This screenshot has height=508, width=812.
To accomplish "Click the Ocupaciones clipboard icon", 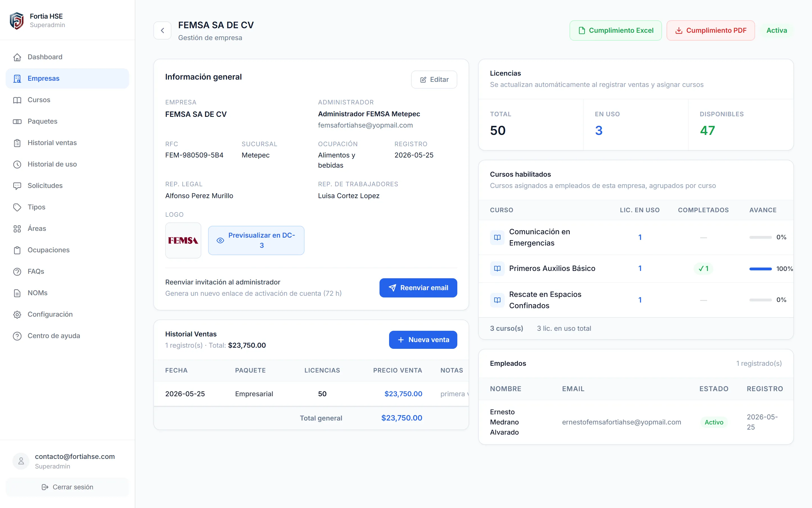I will point(17,250).
